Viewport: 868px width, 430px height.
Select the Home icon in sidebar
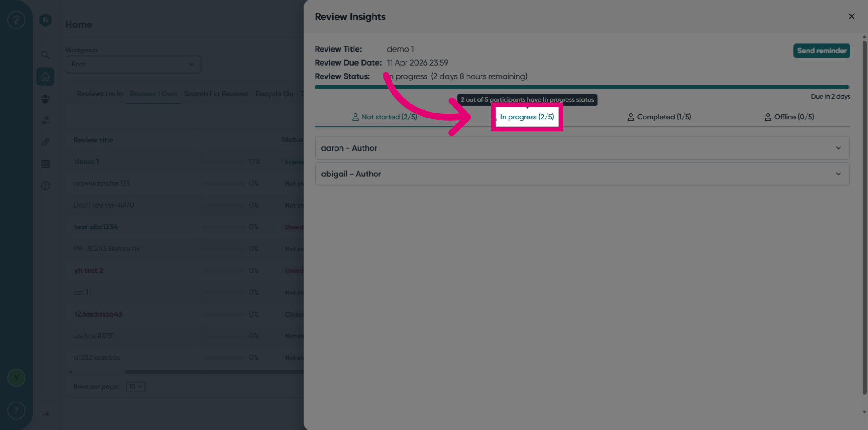(45, 77)
